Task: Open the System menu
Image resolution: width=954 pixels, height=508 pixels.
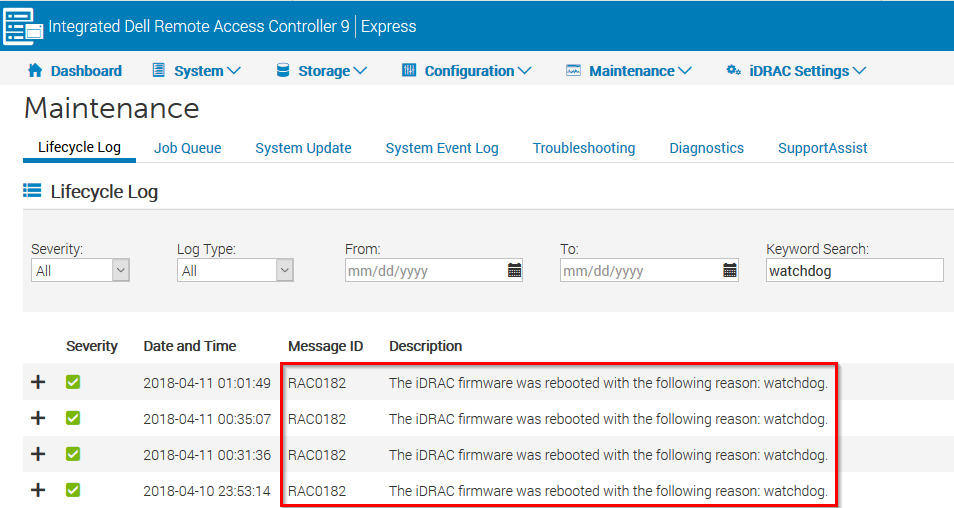Action: tap(197, 71)
